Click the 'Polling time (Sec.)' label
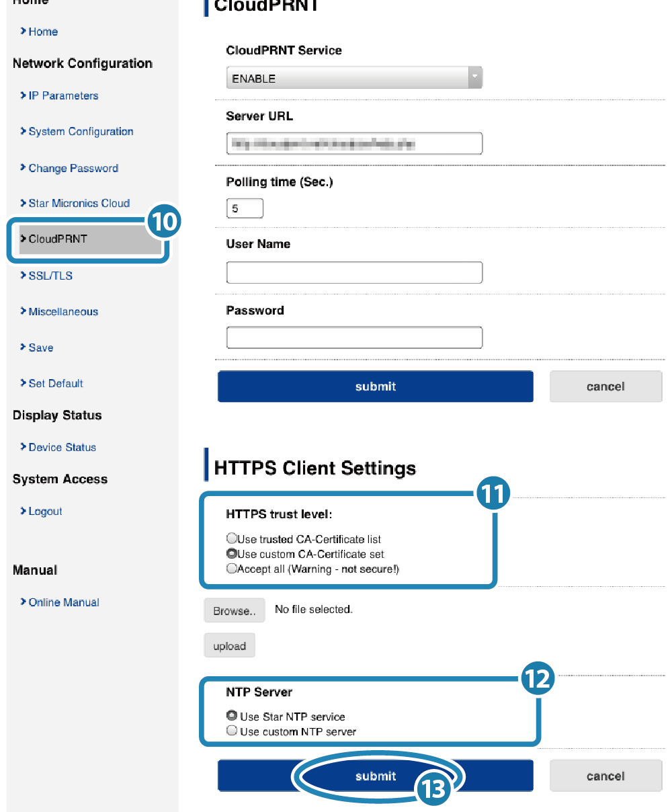 click(x=280, y=182)
